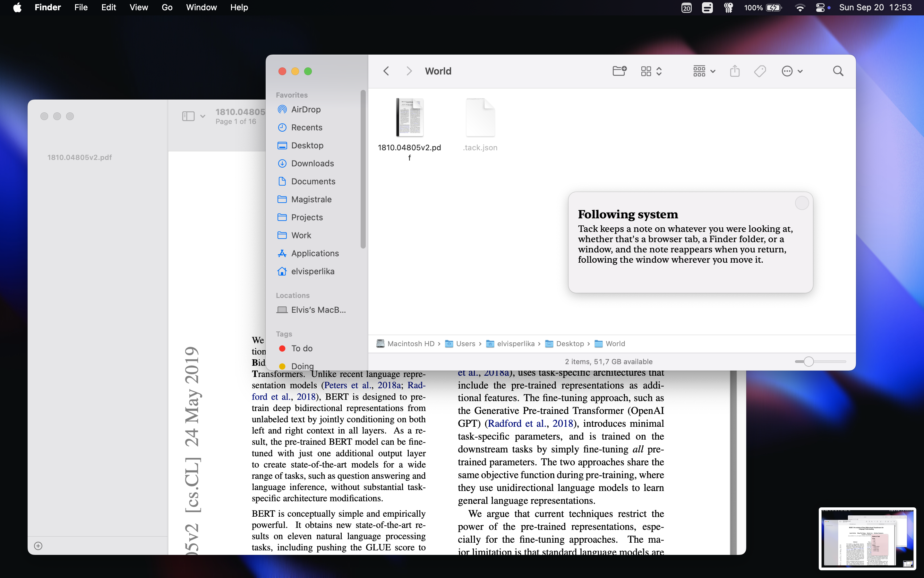This screenshot has width=924, height=578.
Task: Click the add button in Preview sidebar
Action: pos(38,546)
